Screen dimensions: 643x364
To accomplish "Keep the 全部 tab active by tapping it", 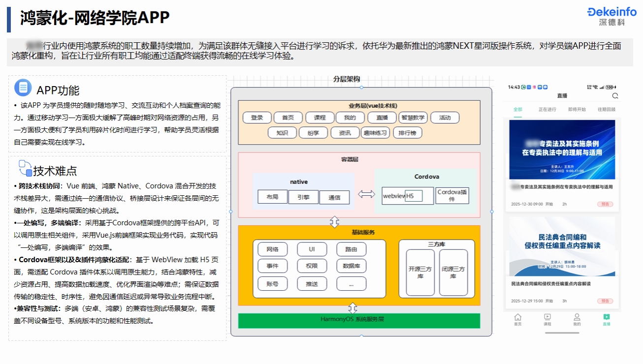I will [517, 109].
